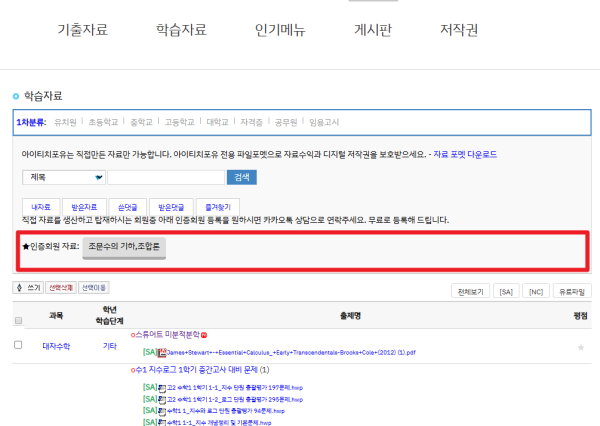Open the 제목 search field dropdown
600x426 pixels.
[63, 177]
